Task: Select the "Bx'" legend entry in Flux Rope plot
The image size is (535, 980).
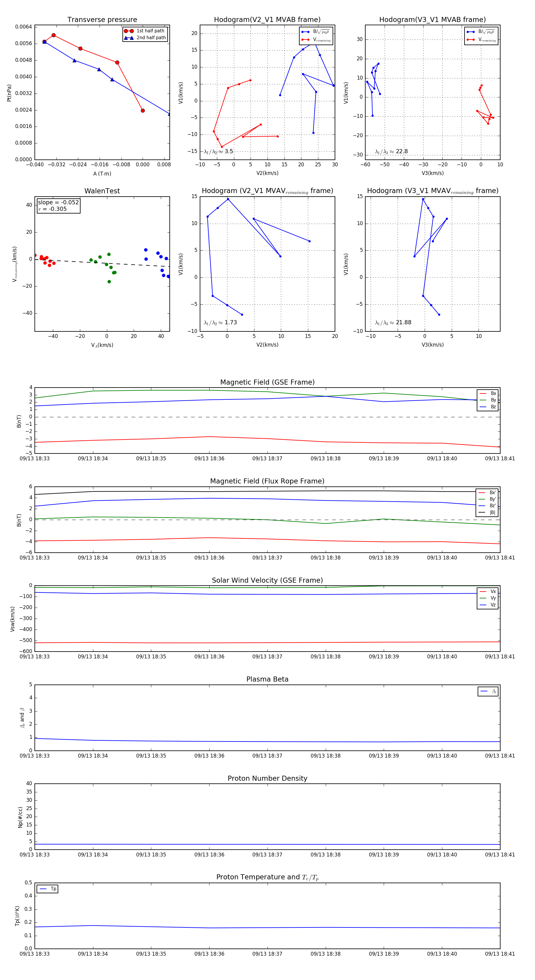Action: [487, 492]
